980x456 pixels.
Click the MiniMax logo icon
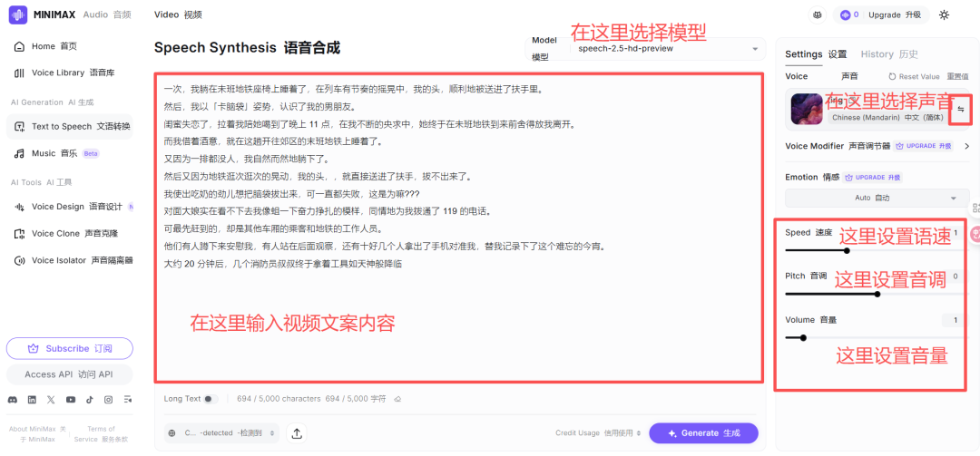click(x=18, y=15)
